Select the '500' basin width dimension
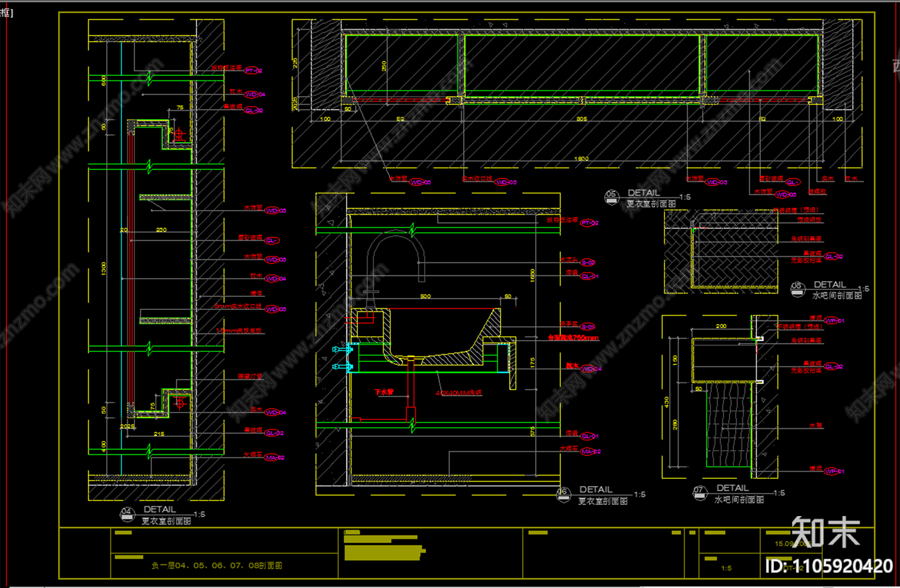The image size is (900, 588). 425,296
